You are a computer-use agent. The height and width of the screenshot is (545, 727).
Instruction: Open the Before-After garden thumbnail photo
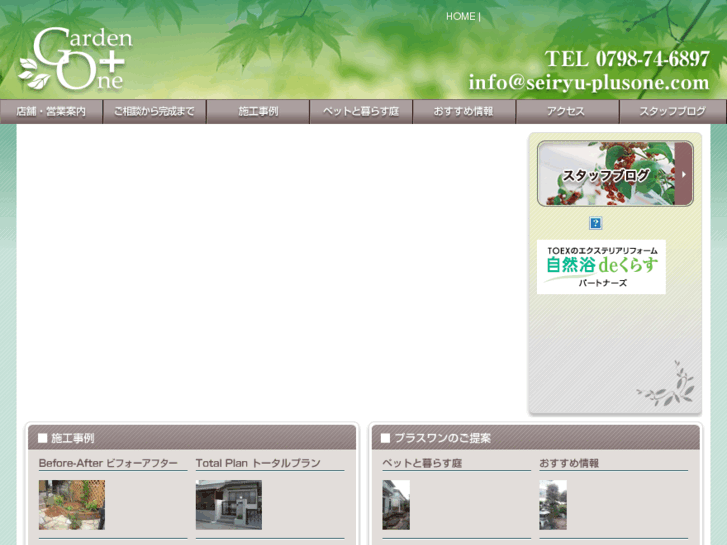click(72, 505)
